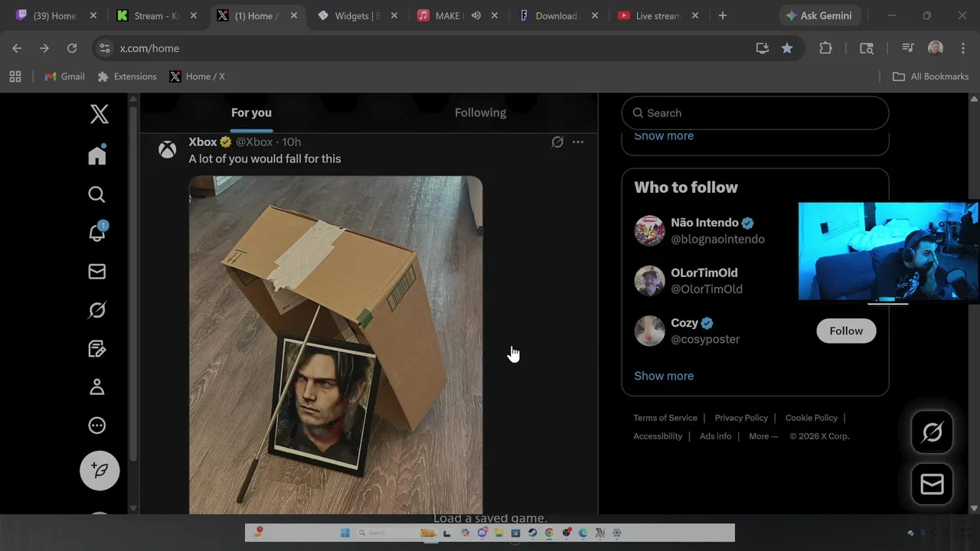Click the tab search icon in toolbar
Image resolution: width=980 pixels, height=551 pixels.
click(867, 48)
